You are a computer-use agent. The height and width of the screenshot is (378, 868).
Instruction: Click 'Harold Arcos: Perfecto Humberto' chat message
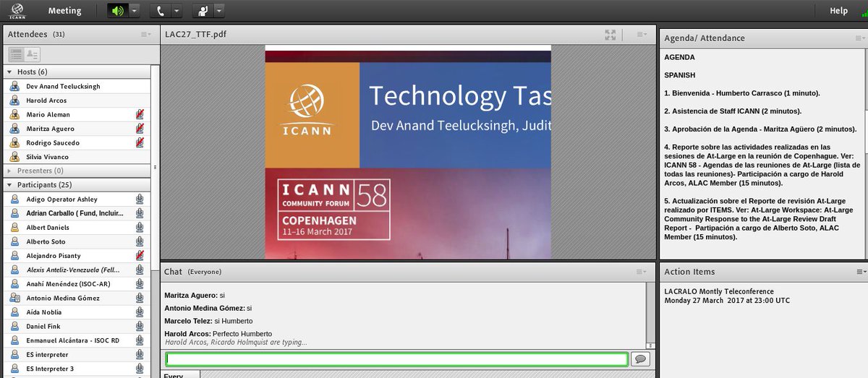click(217, 333)
